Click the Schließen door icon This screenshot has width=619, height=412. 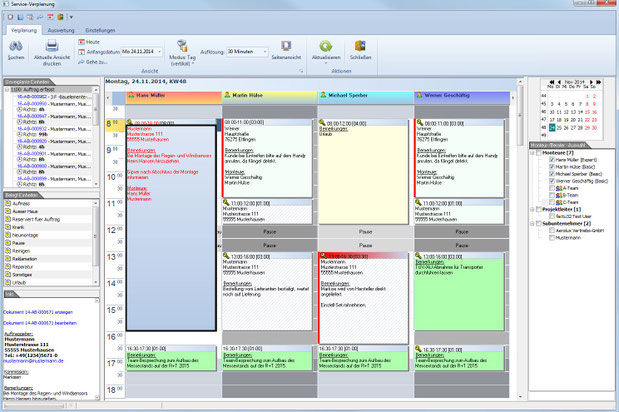(360, 46)
